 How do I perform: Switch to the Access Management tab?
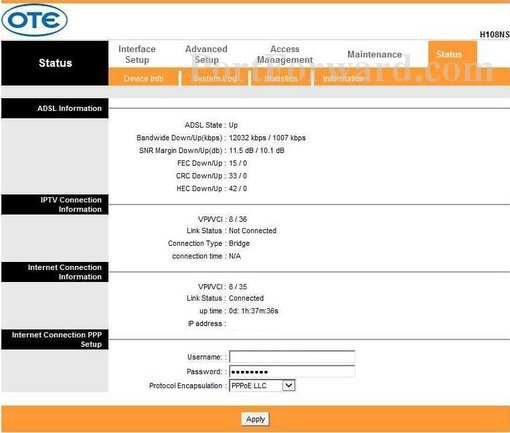coord(285,54)
